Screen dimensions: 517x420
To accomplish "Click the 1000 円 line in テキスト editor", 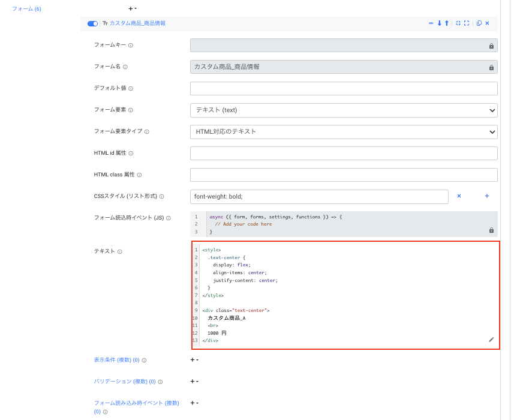I will click(217, 333).
